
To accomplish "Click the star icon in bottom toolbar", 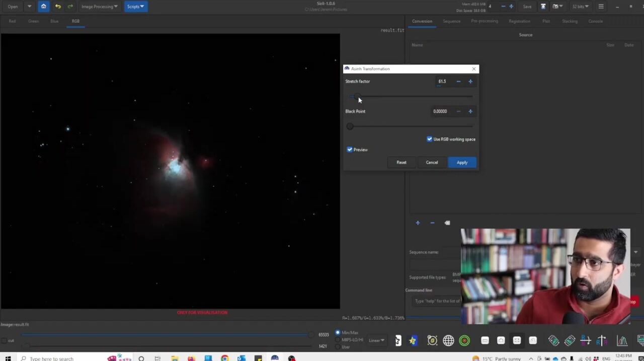I will tap(413, 341).
